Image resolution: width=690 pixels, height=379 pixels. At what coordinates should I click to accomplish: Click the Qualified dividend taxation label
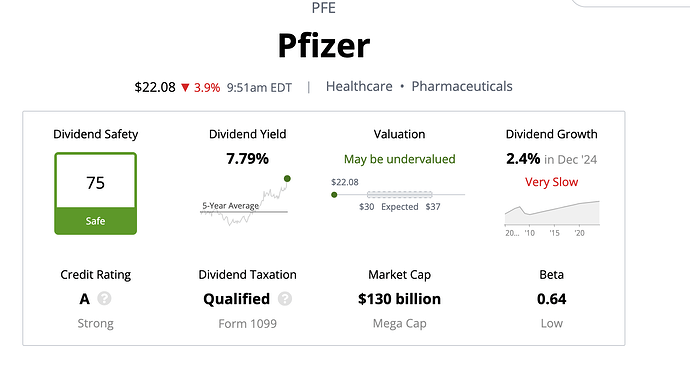pos(236,299)
